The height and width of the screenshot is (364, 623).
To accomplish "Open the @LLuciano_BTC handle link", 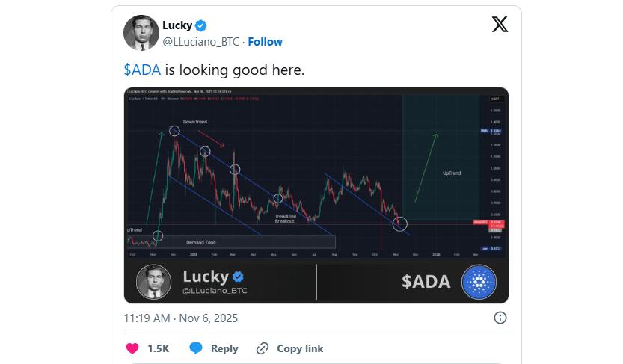I will [200, 42].
